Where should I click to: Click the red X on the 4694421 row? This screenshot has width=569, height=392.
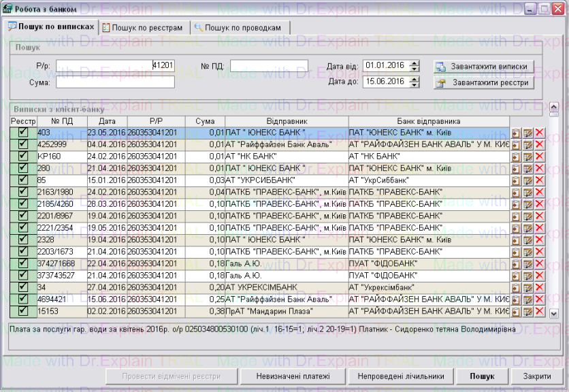(540, 299)
